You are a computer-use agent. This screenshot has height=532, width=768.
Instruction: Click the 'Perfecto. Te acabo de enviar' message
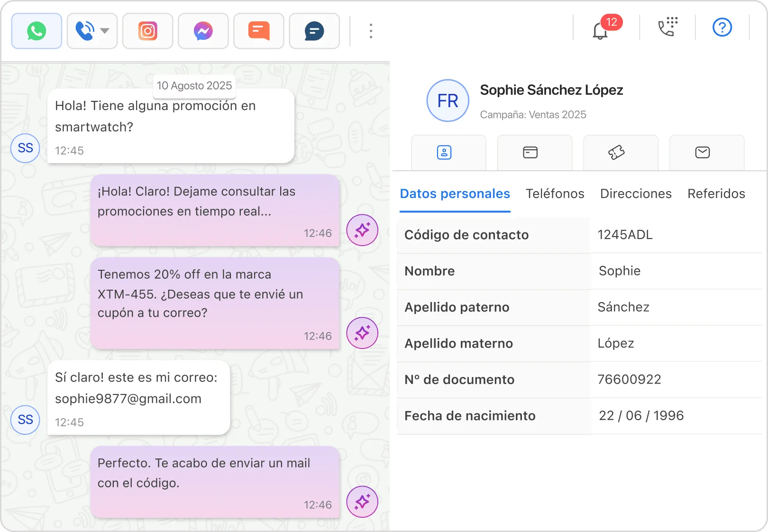coord(215,482)
